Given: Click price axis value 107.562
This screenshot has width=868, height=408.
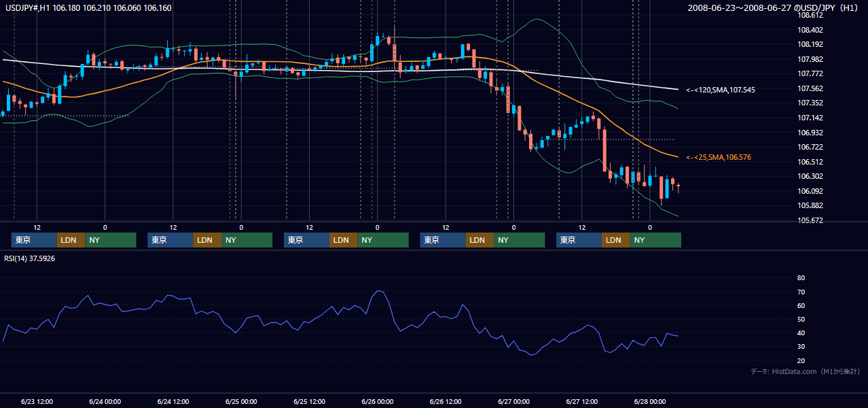Looking at the screenshot, I should (x=811, y=88).
